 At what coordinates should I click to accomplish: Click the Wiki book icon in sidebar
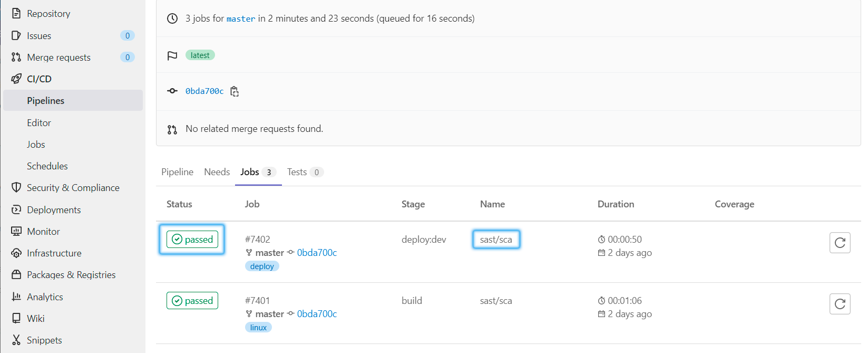(16, 318)
